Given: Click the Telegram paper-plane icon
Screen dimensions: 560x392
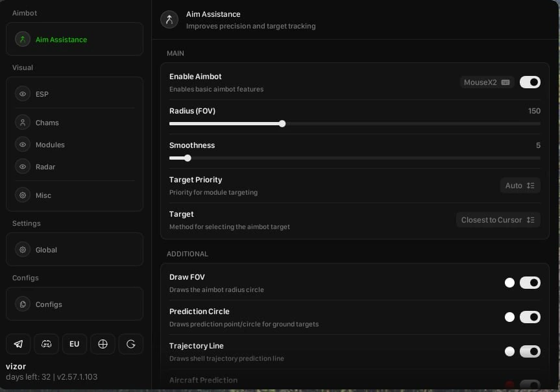Looking at the screenshot, I should tap(18, 344).
